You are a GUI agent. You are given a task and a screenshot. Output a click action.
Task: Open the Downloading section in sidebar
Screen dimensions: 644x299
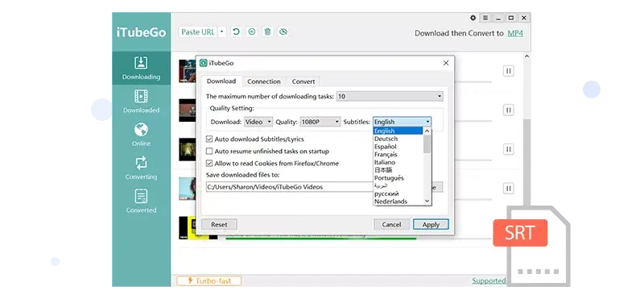[x=141, y=68]
